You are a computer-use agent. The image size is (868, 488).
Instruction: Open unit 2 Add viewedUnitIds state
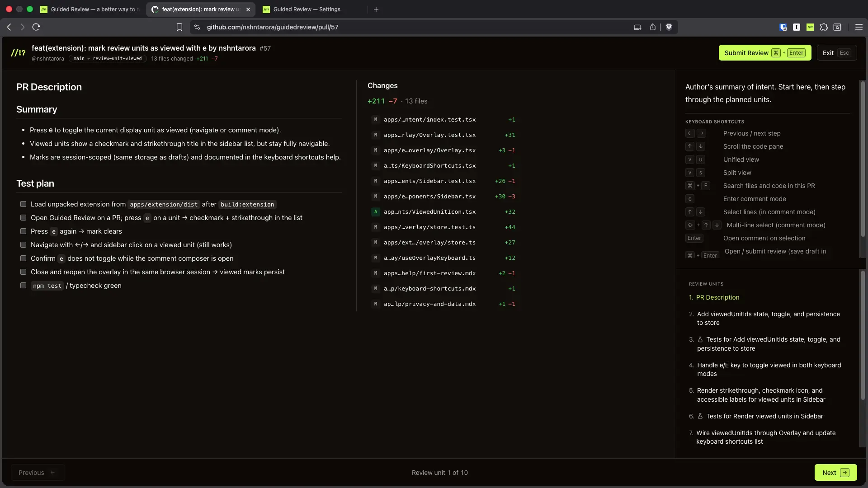[768, 319]
